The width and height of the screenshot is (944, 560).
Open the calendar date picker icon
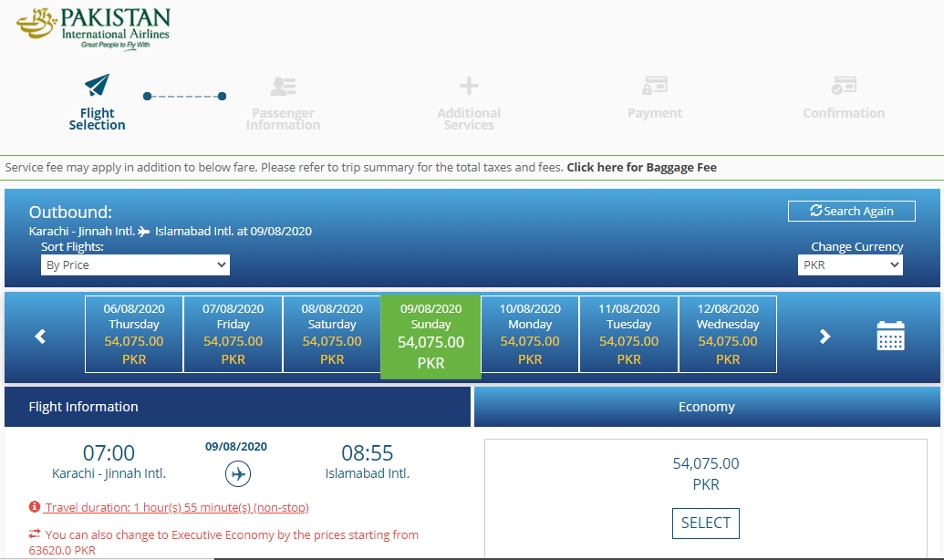tap(890, 336)
